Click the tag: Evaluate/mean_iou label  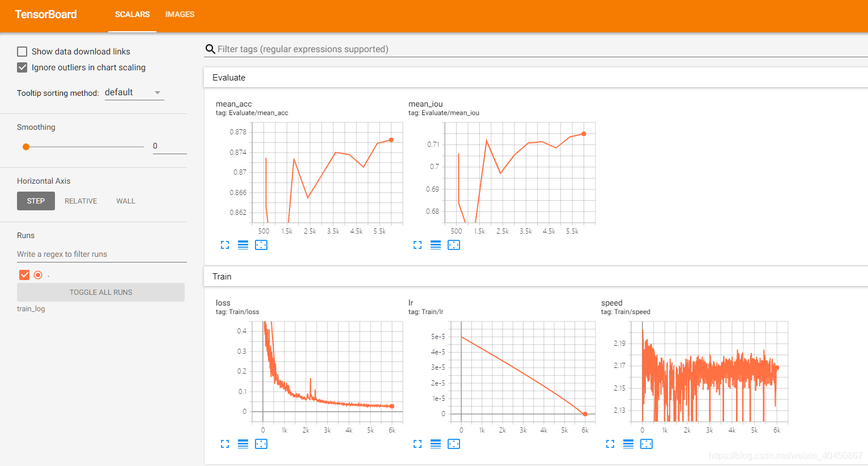pos(444,113)
